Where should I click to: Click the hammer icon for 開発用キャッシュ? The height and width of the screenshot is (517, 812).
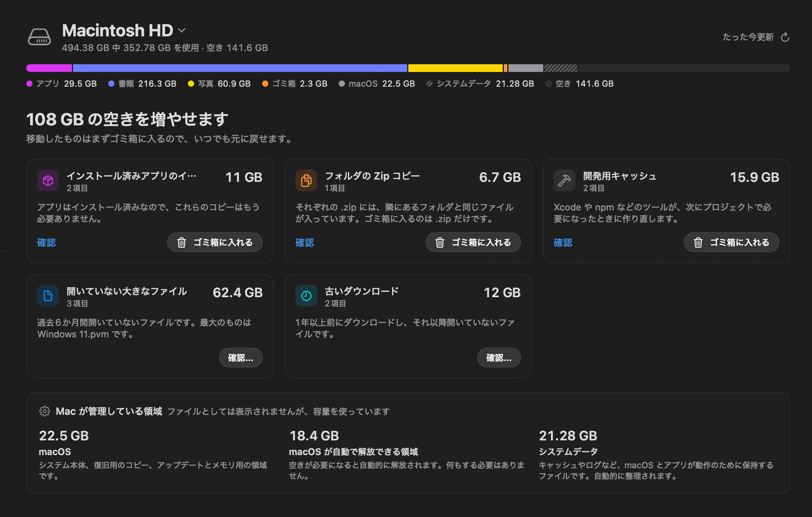565,180
